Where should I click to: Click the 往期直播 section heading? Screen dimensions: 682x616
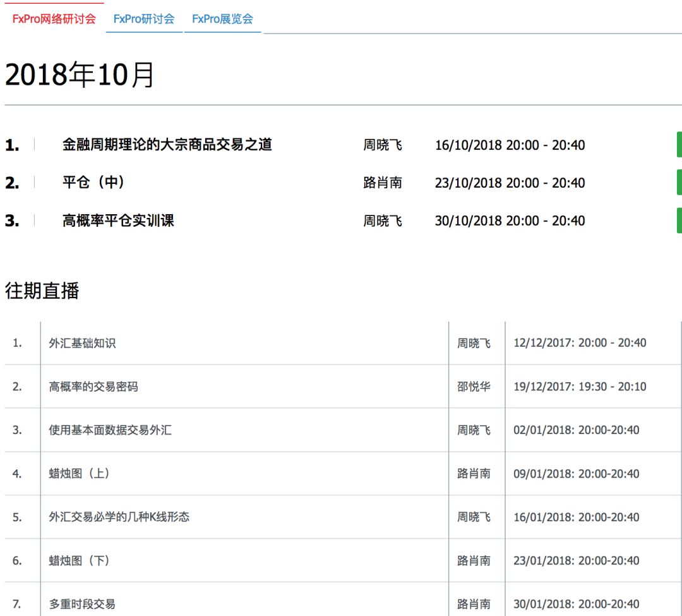[x=42, y=291]
